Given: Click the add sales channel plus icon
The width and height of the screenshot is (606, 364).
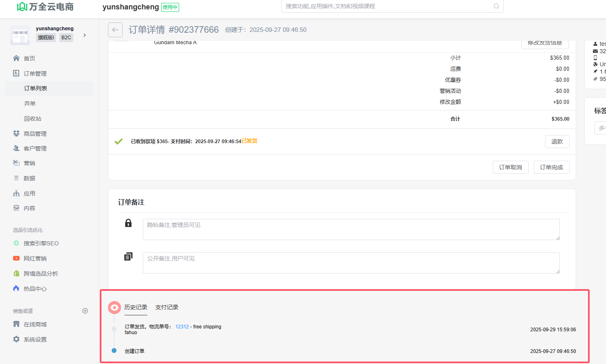Looking at the screenshot, I should pos(85,311).
